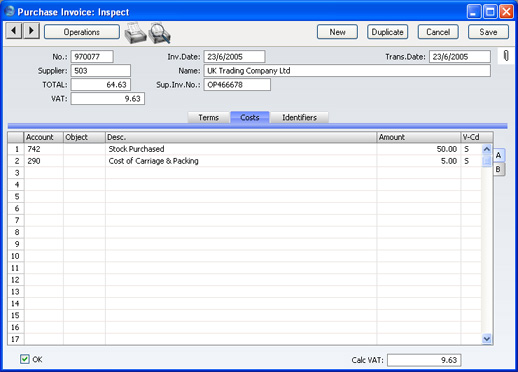Go to the previous record arrow
Viewport: 518px width, 372px height.
(x=14, y=31)
